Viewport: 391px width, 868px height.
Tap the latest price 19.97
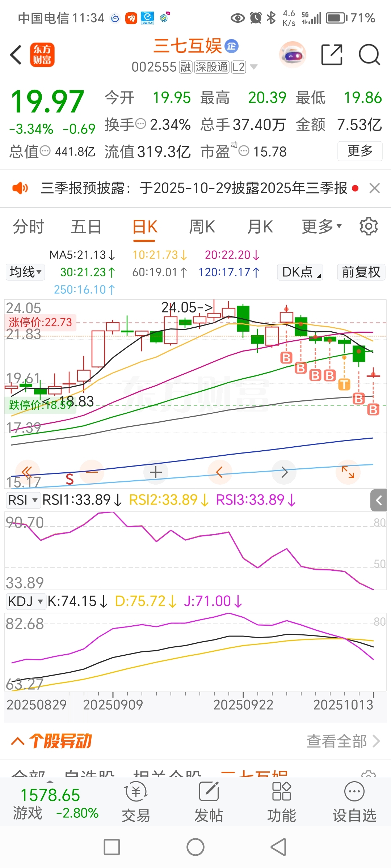pyautogui.click(x=47, y=102)
